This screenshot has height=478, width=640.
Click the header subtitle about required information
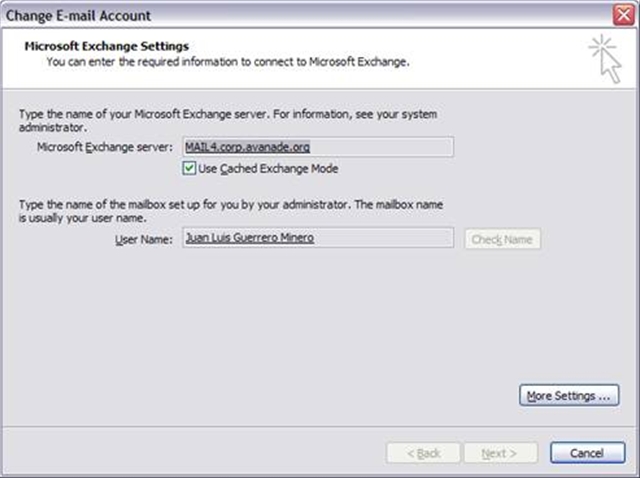(x=228, y=61)
